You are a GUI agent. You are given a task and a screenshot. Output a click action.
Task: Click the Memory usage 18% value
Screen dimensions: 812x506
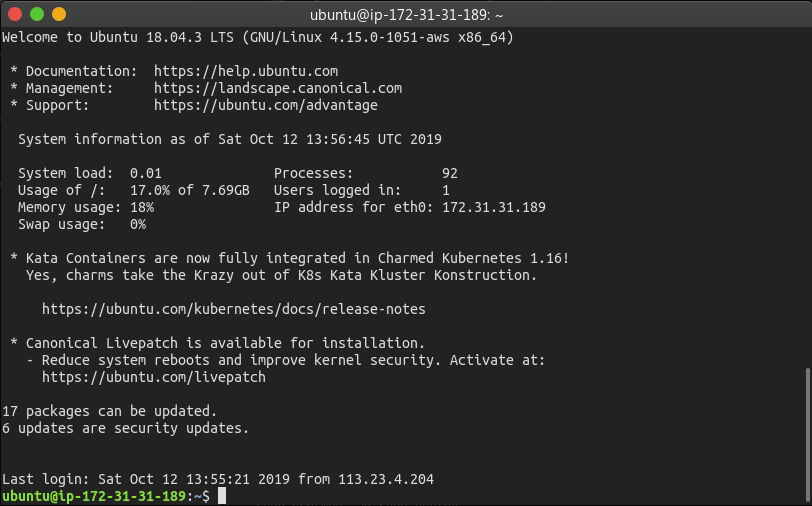142,207
